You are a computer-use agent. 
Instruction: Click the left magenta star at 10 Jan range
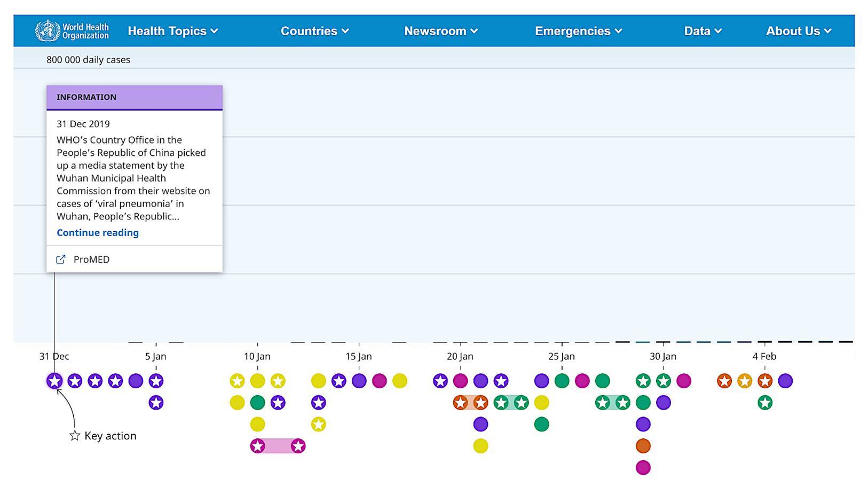click(257, 446)
